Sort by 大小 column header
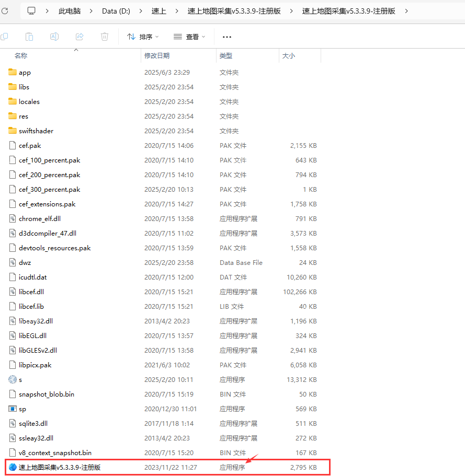The height and width of the screenshot is (476, 465). click(288, 55)
